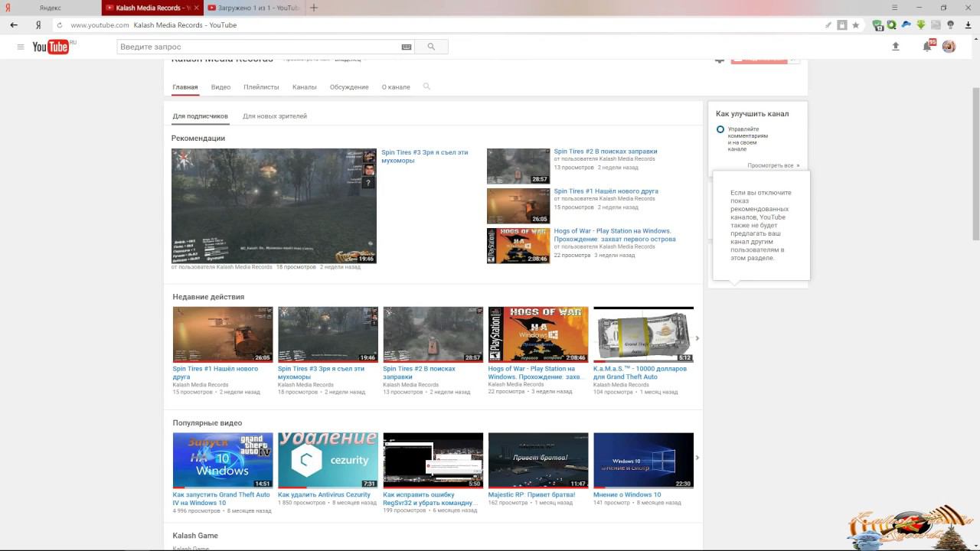Open the blue cloud extension icon
Viewport: 980px width, 551px height.
point(906,25)
